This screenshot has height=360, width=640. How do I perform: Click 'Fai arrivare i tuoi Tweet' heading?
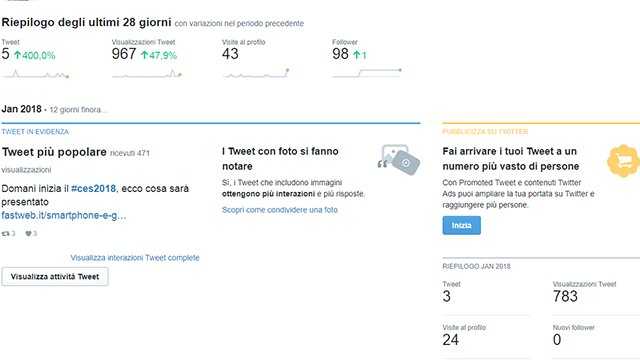pyautogui.click(x=511, y=158)
